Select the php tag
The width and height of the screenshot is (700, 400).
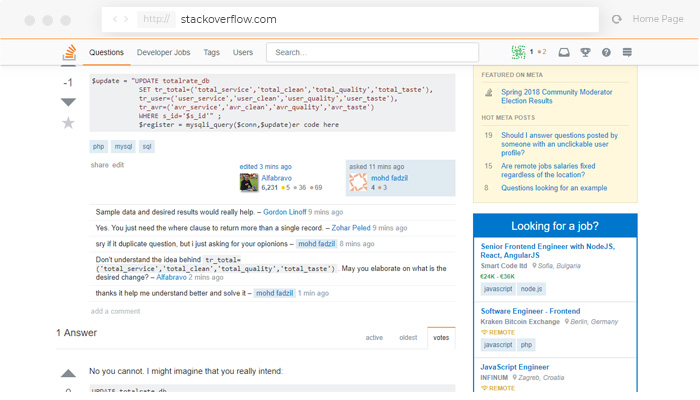coord(99,146)
